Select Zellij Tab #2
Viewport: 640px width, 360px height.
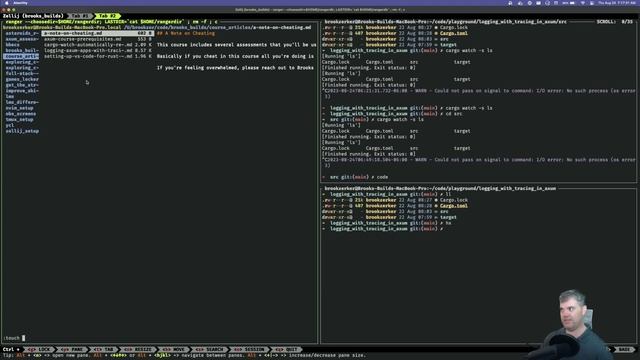pos(108,16)
